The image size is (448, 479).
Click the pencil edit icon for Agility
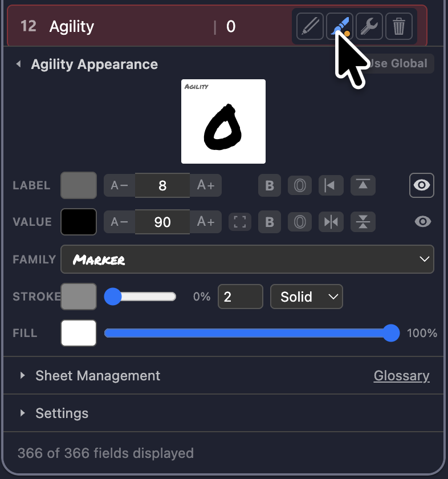tap(310, 26)
